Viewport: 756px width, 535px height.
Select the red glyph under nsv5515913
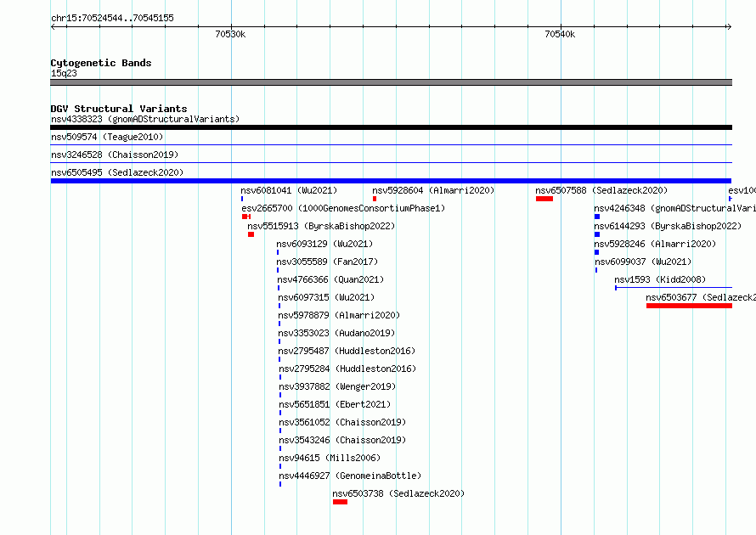tap(251, 234)
